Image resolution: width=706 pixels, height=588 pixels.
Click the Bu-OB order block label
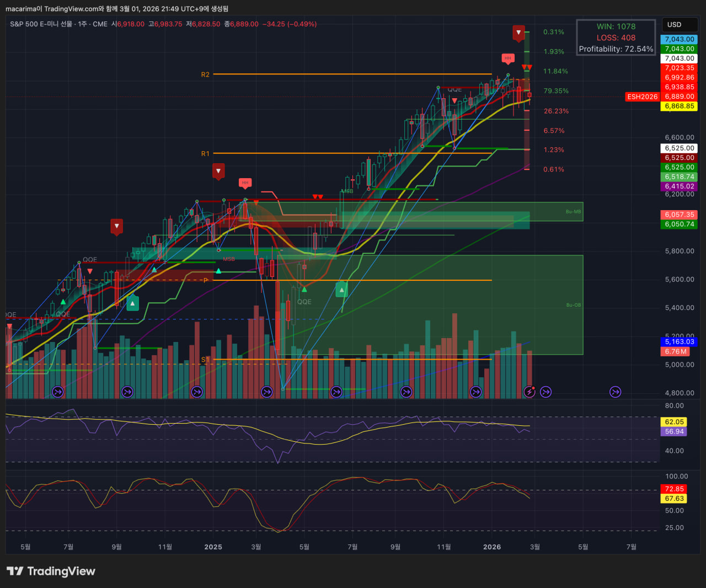[x=573, y=305]
